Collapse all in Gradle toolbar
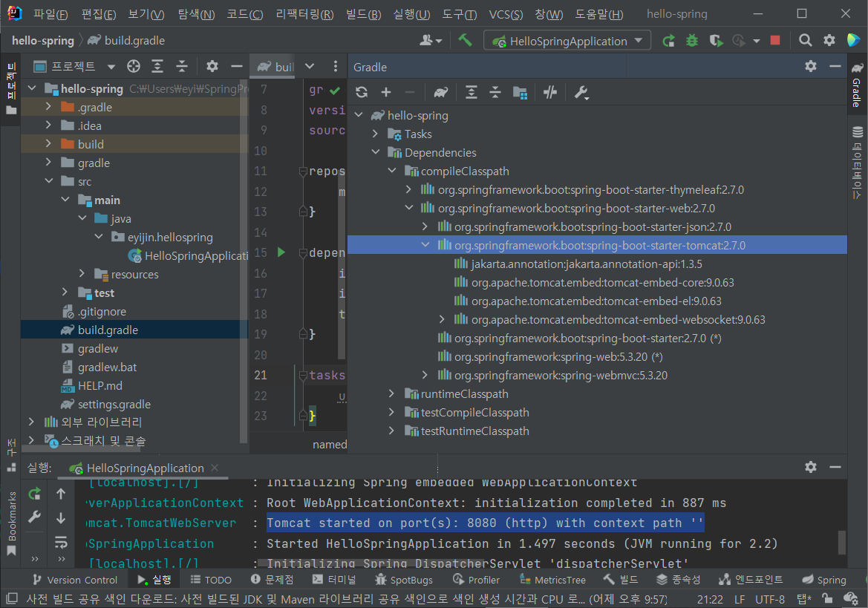The width and height of the screenshot is (868, 608). (495, 92)
